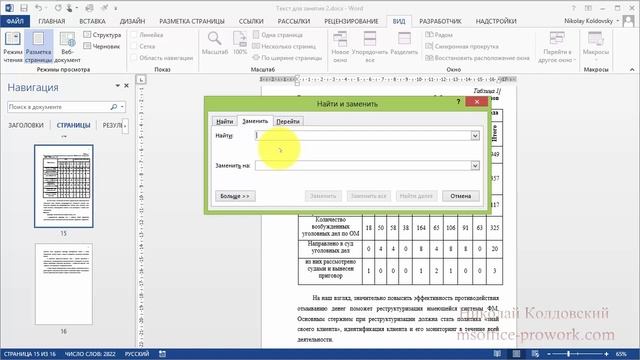The image size is (640, 360).
Task: Select page 16 thumbnail
Action: coord(64,284)
